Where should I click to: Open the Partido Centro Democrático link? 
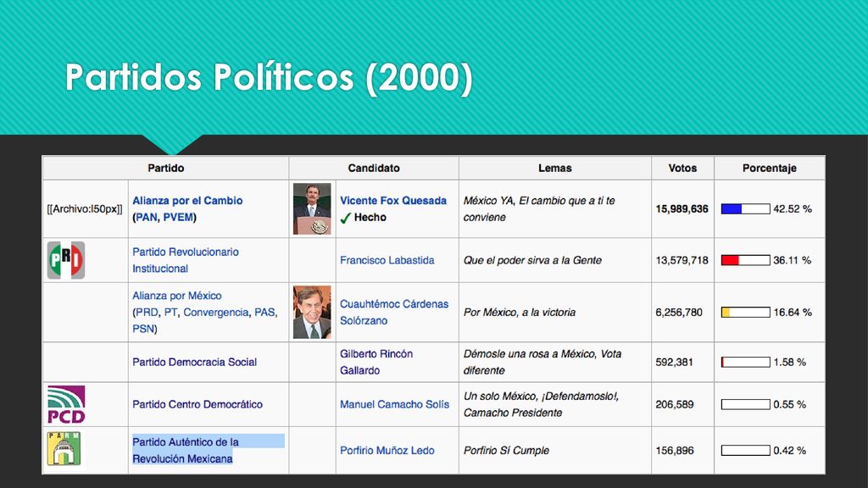(197, 404)
